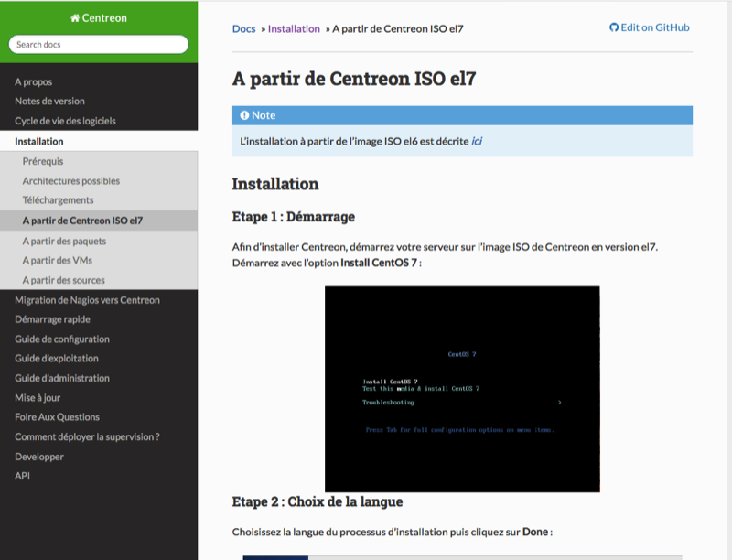Select A partir des paquets

64,241
